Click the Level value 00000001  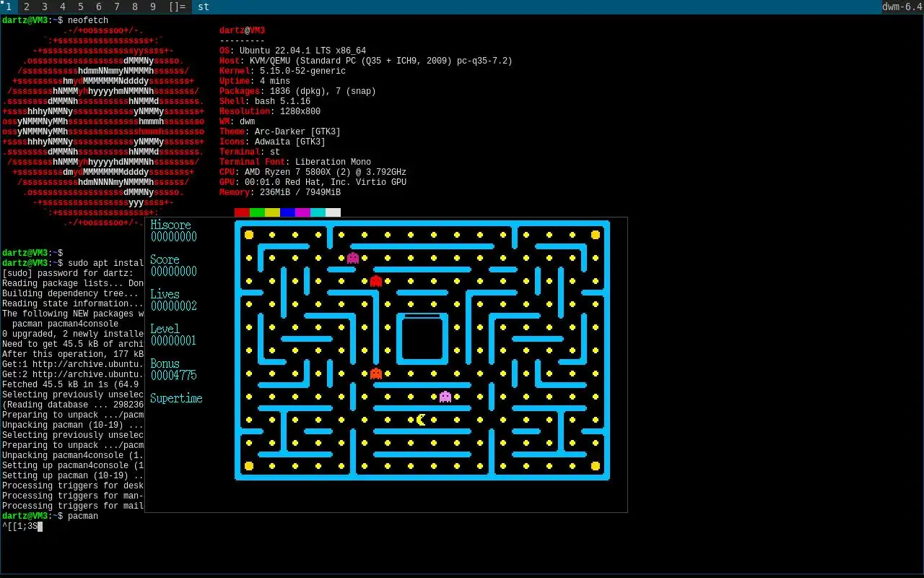174,341
